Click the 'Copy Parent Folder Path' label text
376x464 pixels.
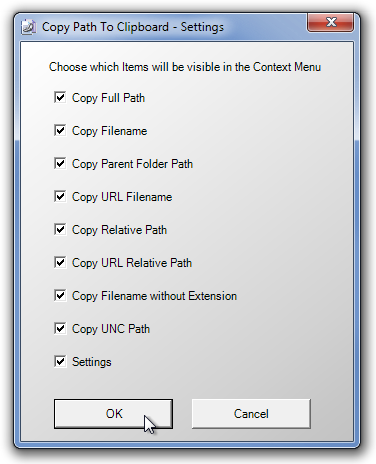tap(132, 164)
